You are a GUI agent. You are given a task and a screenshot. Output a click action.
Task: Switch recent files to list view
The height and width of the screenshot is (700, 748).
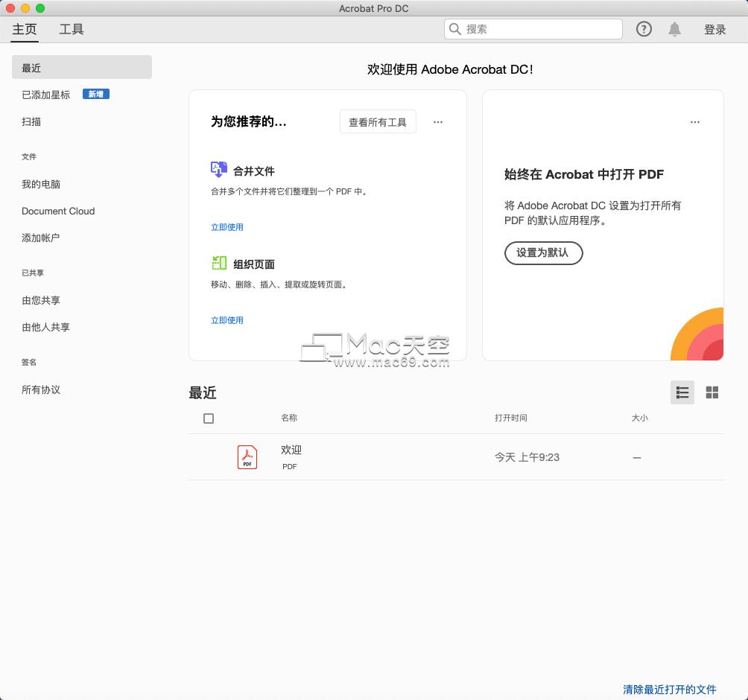coord(682,392)
